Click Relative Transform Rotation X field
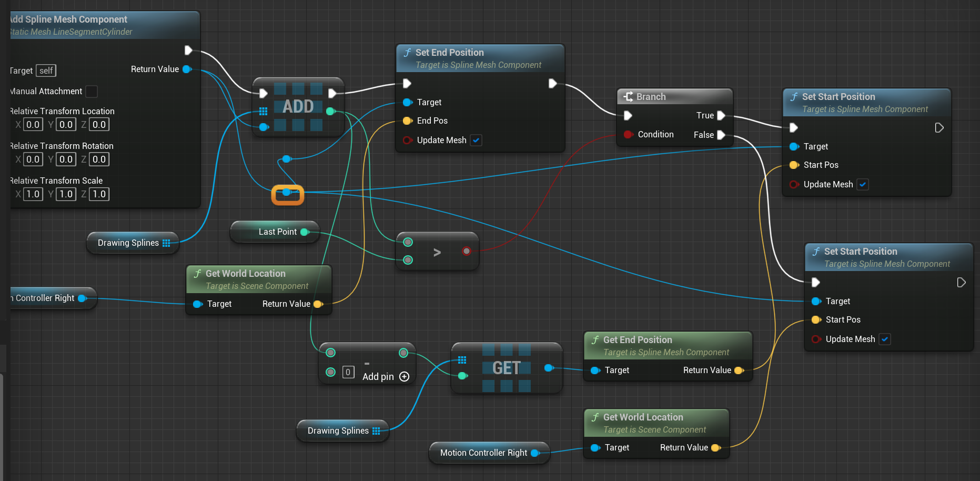Viewport: 980px width, 481px height. tap(33, 159)
